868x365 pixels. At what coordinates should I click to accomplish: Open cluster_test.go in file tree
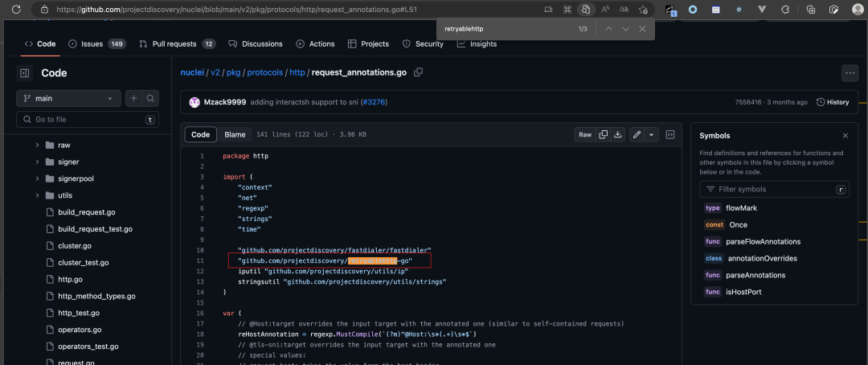83,263
